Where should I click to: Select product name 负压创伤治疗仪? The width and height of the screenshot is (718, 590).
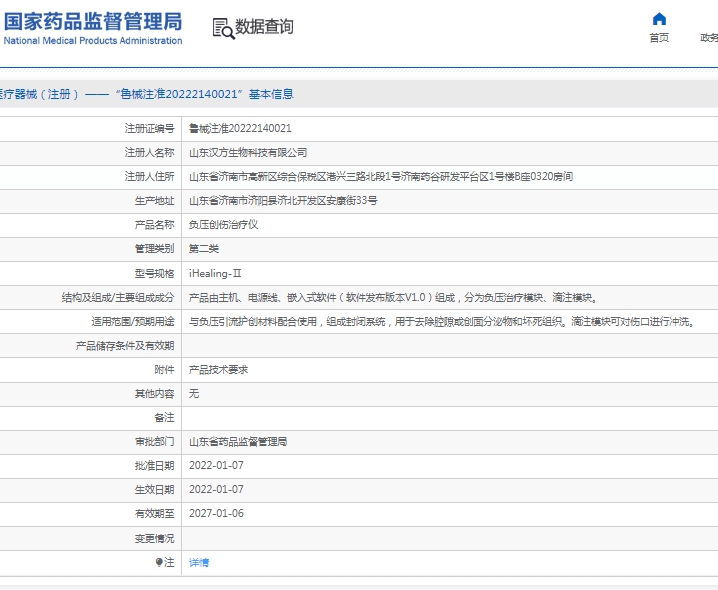[223, 225]
